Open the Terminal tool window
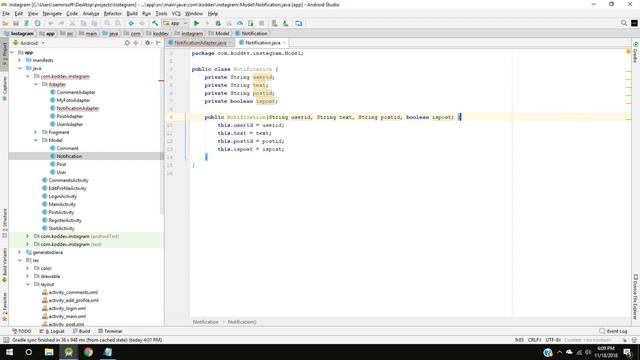Image resolution: width=640 pixels, height=360 pixels. (x=110, y=331)
